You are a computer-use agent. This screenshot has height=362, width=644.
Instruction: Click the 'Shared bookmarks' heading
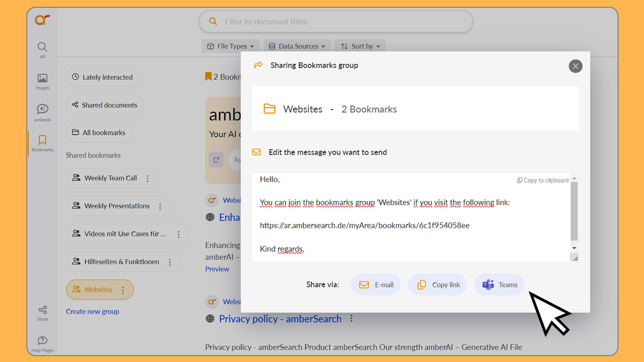click(93, 155)
